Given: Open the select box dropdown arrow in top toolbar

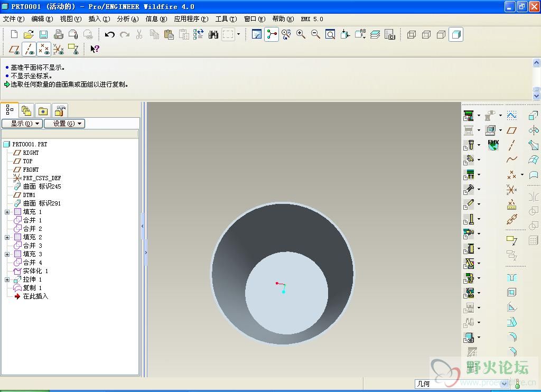Looking at the screenshot, I should coord(238,34).
